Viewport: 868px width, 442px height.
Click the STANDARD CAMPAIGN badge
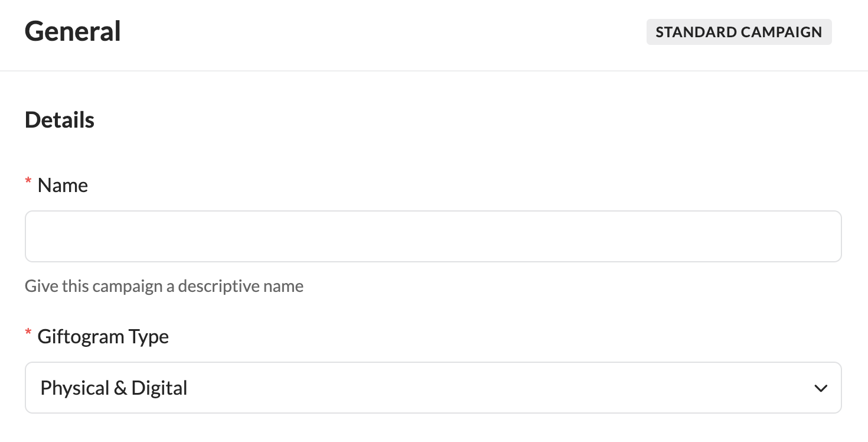739,32
